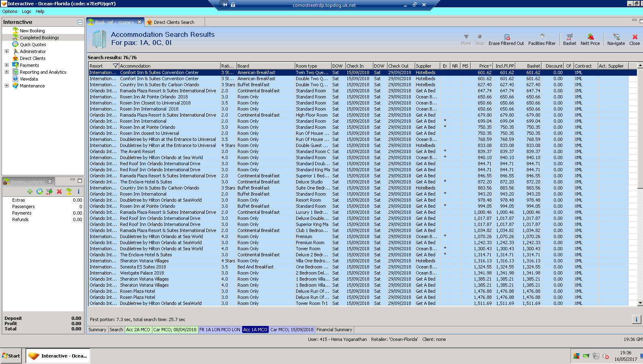Toggle the Resort column filter icon

(x=115, y=66)
